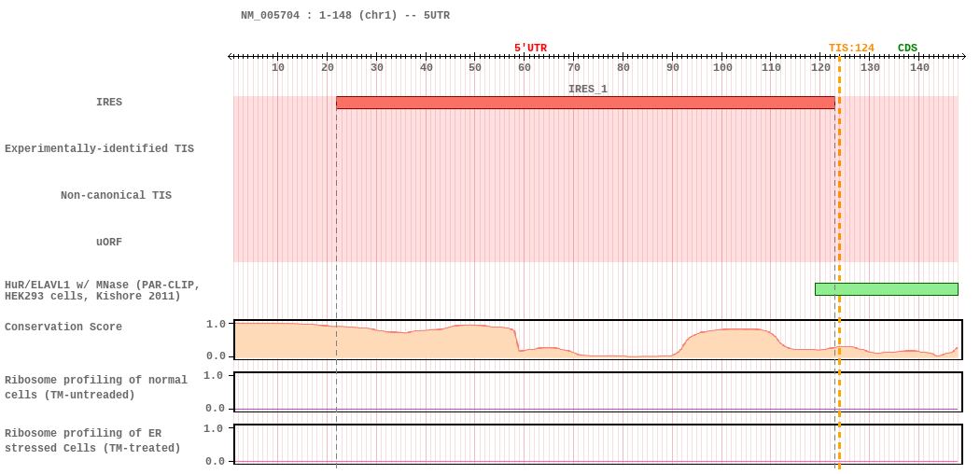Click the HuR/ELAVL1 PAR-CLIP track label
Image resolution: width=980 pixels, height=474 pixels.
103,290
